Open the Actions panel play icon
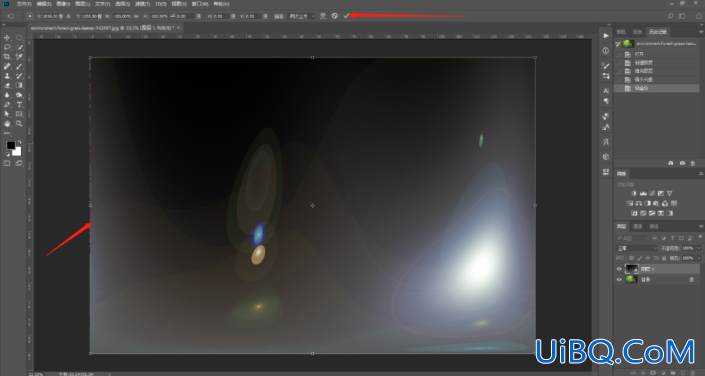705x376 pixels. point(606,36)
